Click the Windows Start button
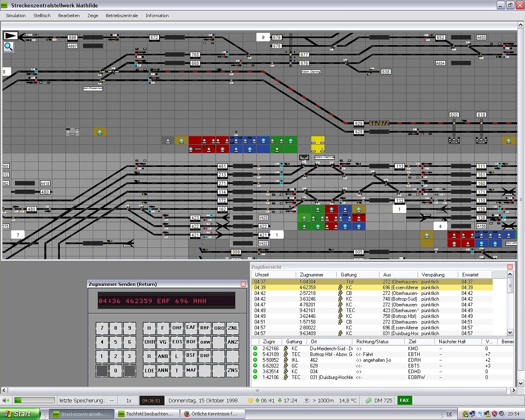The height and width of the screenshot is (420, 525). pyautogui.click(x=21, y=414)
